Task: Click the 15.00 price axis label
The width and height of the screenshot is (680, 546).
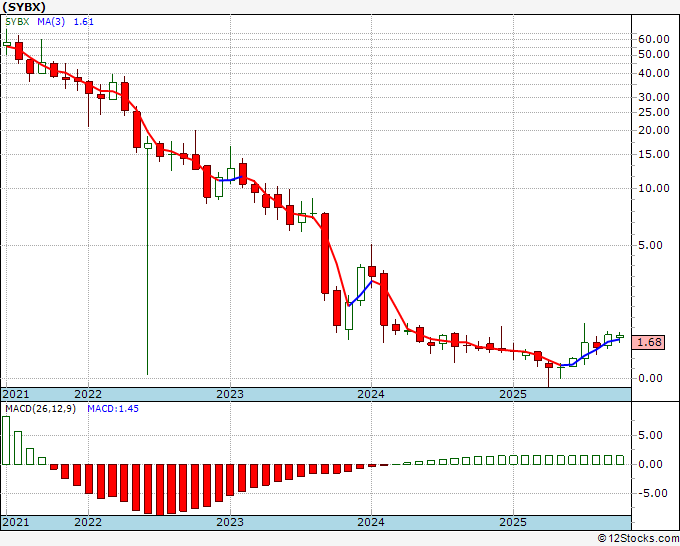Action: (654, 154)
